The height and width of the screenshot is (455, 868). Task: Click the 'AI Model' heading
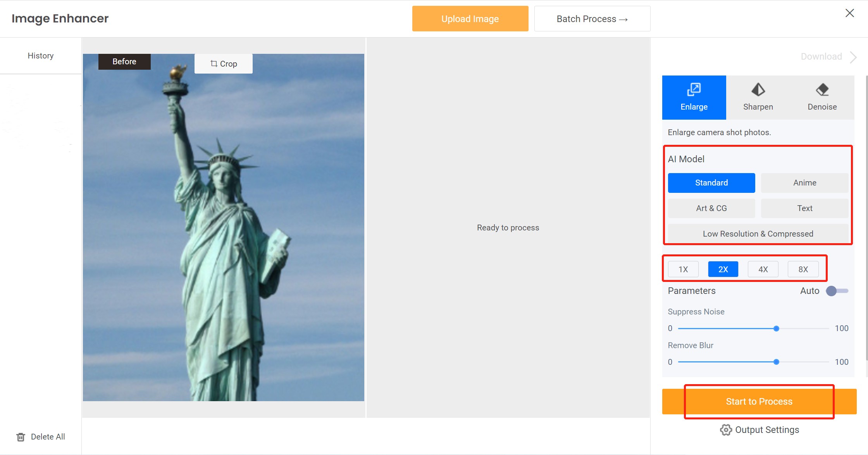point(686,159)
